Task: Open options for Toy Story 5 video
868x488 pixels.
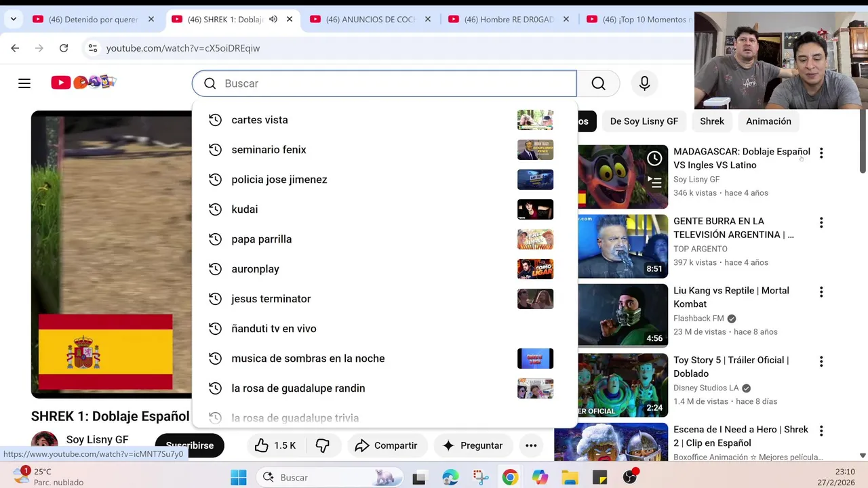Action: coord(821,361)
